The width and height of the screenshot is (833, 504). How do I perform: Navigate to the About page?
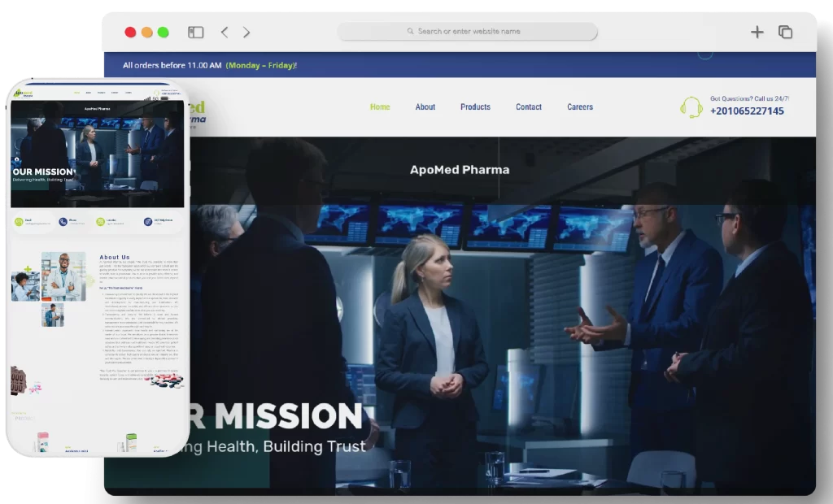425,107
